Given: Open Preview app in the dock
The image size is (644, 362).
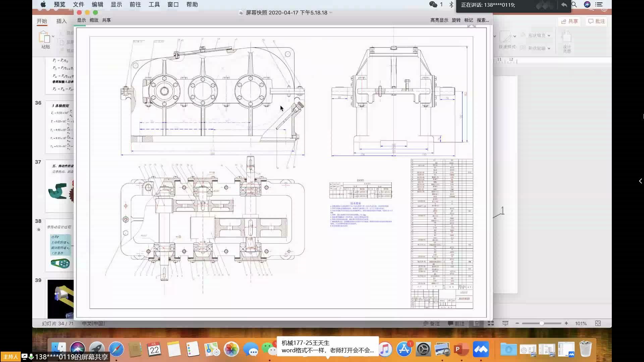Looking at the screenshot, I should click(x=442, y=350).
